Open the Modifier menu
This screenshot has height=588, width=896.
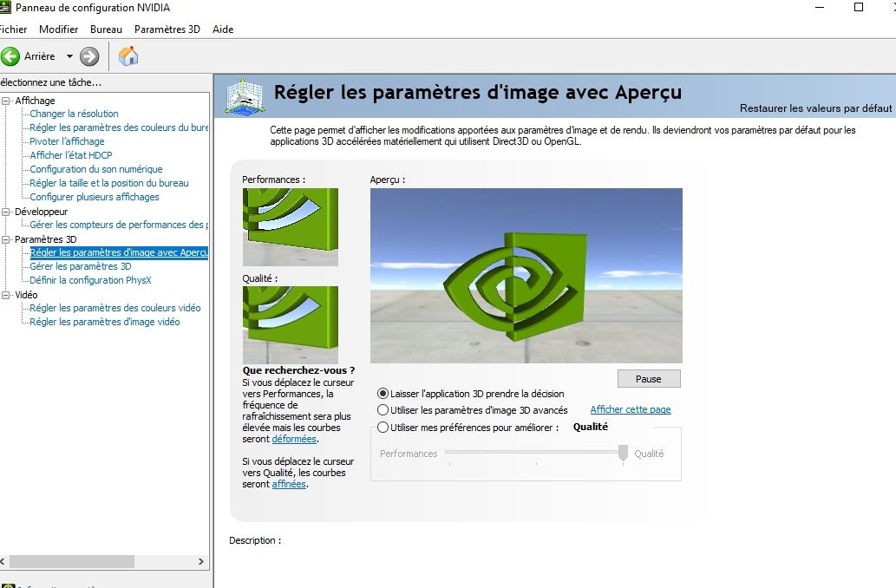pos(58,29)
